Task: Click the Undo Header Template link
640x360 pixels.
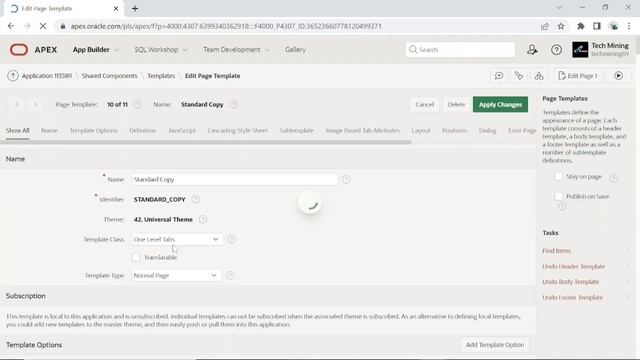Action: (573, 267)
